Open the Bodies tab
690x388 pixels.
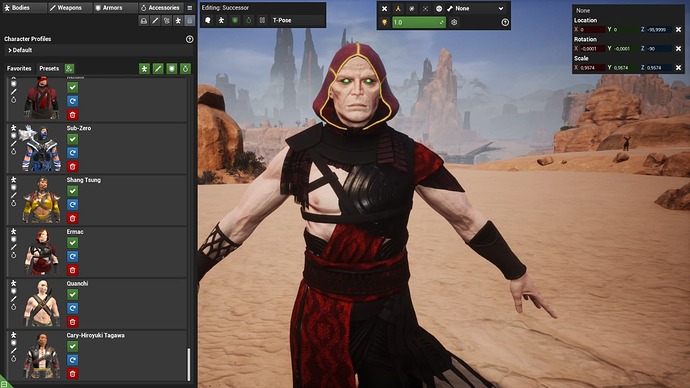click(24, 7)
